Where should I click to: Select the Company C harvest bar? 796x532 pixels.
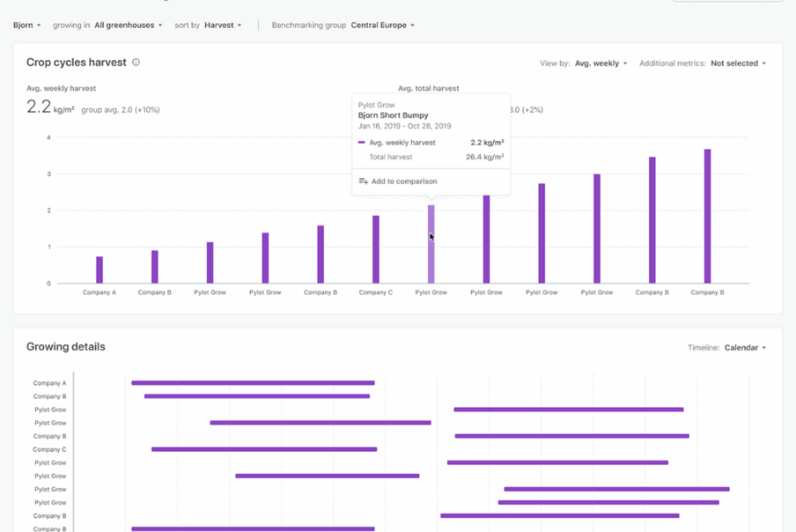(x=376, y=249)
